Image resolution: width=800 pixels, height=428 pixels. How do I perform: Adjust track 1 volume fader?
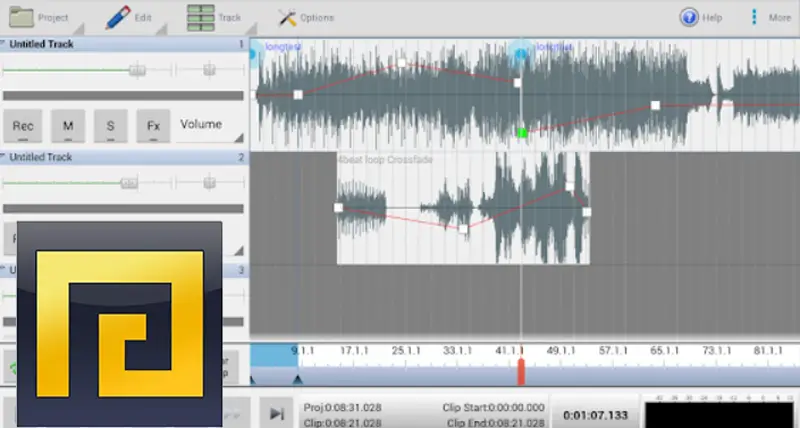(x=137, y=70)
